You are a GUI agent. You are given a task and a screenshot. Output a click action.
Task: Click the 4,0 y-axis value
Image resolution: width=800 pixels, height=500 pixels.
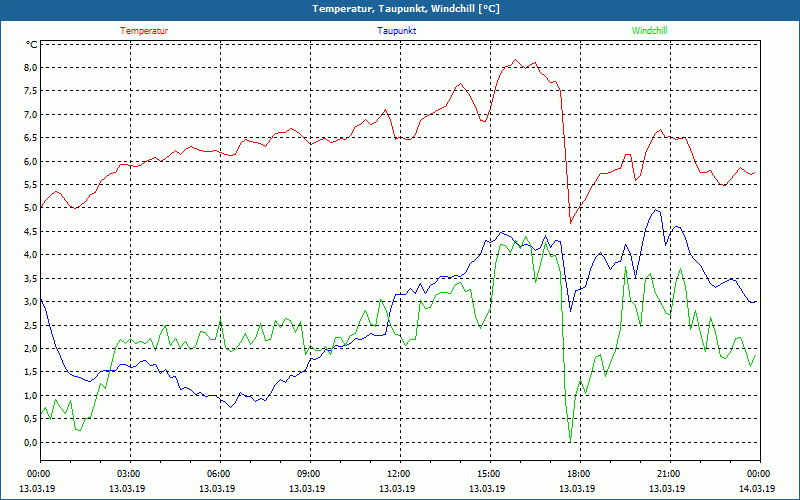(31, 255)
